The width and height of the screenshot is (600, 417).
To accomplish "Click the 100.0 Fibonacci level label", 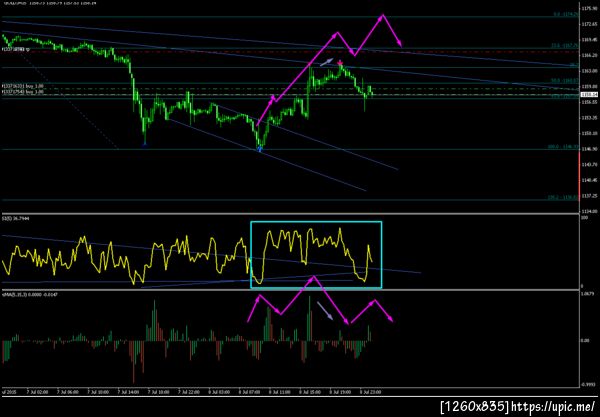I will click(x=563, y=147).
